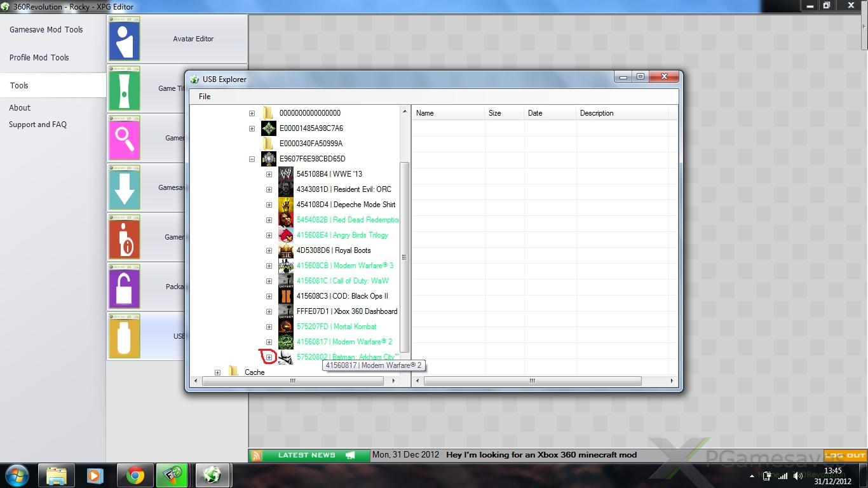
Task: Expand the Cache folder node
Action: pos(217,372)
